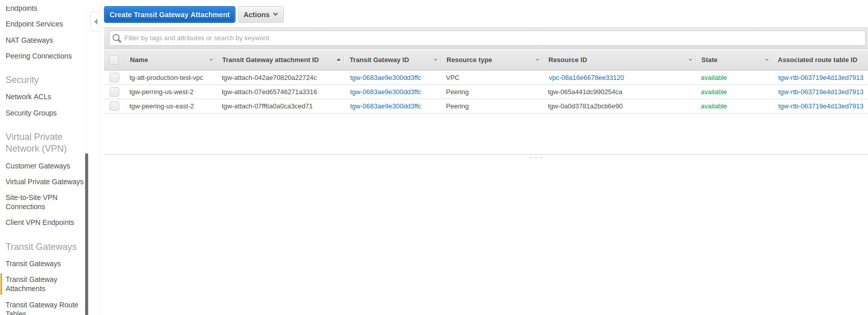Open Client VPN Endpoints in sidebar
This screenshot has width=868, height=315.
(40, 222)
